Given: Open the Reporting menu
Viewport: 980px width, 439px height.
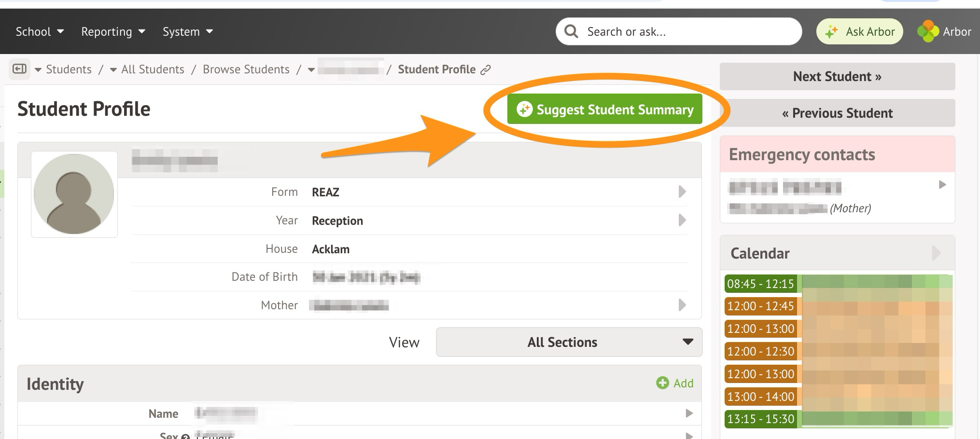Looking at the screenshot, I should (113, 32).
